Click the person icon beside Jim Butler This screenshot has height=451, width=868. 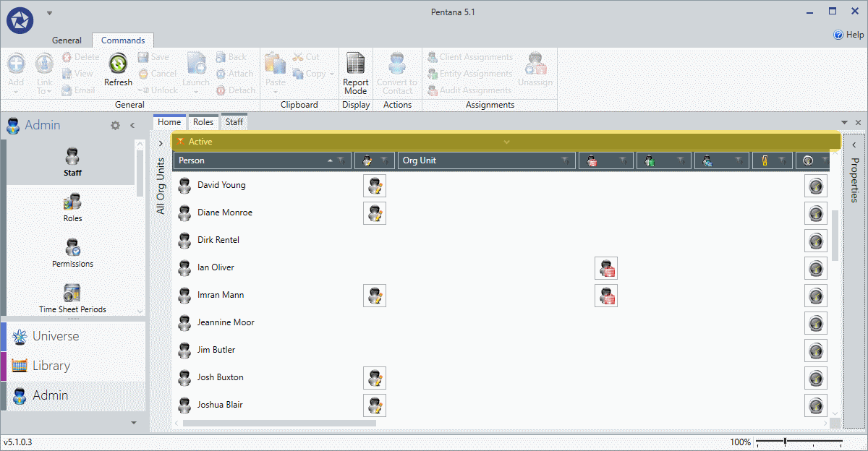point(184,350)
